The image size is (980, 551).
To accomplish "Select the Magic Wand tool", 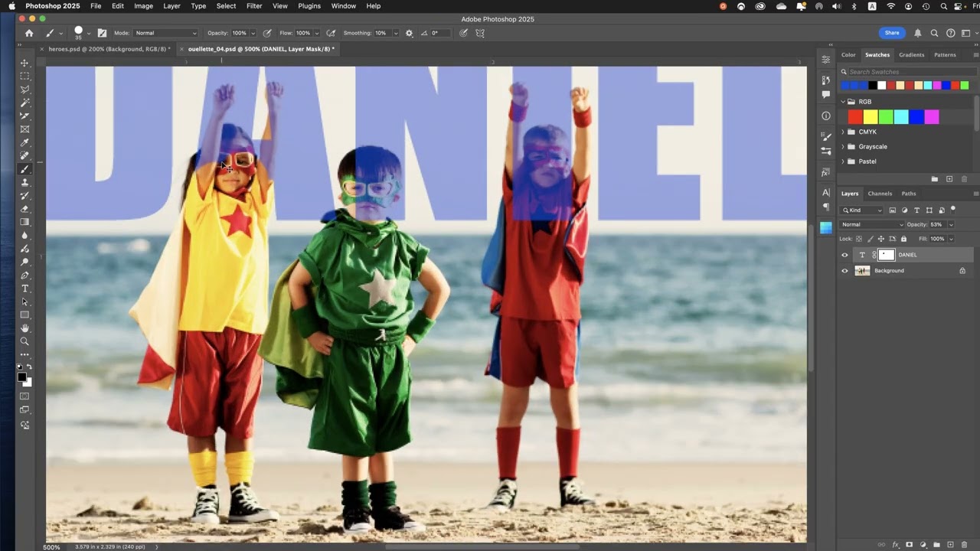I will point(24,103).
